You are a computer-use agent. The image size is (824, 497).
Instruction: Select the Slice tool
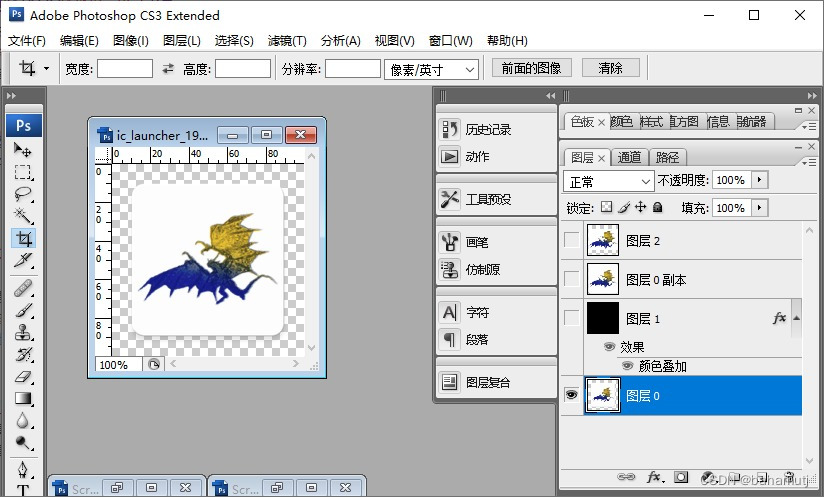coord(23,260)
